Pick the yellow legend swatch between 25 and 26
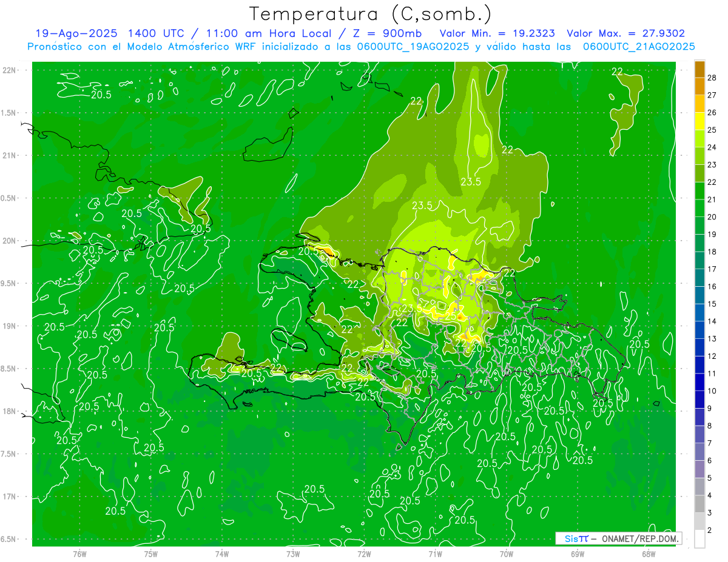 pos(699,121)
